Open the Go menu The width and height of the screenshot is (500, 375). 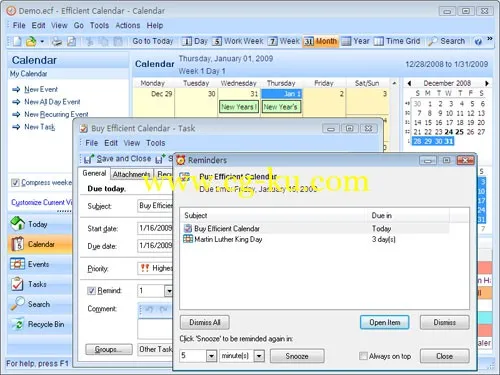pyautogui.click(x=79, y=25)
